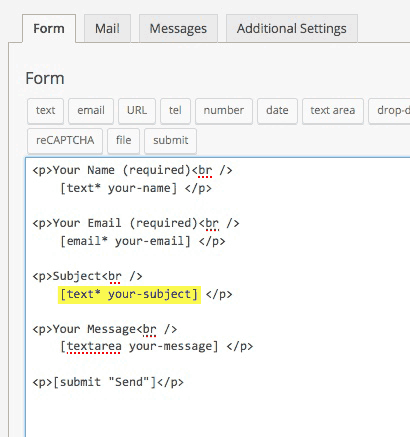
Task: Insert a file upload tag
Action: (x=123, y=140)
